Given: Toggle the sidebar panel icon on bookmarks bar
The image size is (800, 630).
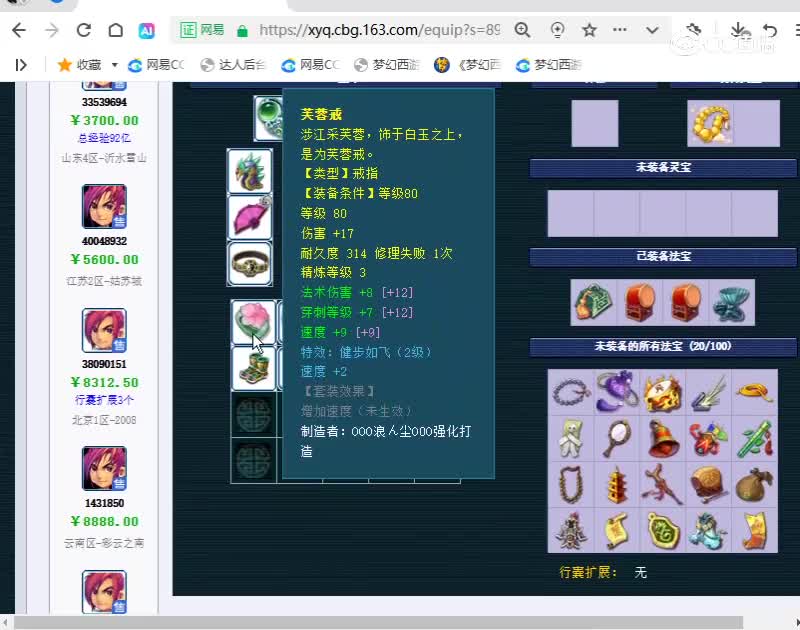Looking at the screenshot, I should [21, 65].
